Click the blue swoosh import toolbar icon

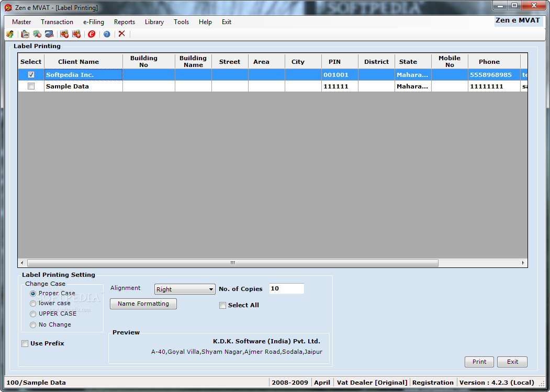(49, 34)
